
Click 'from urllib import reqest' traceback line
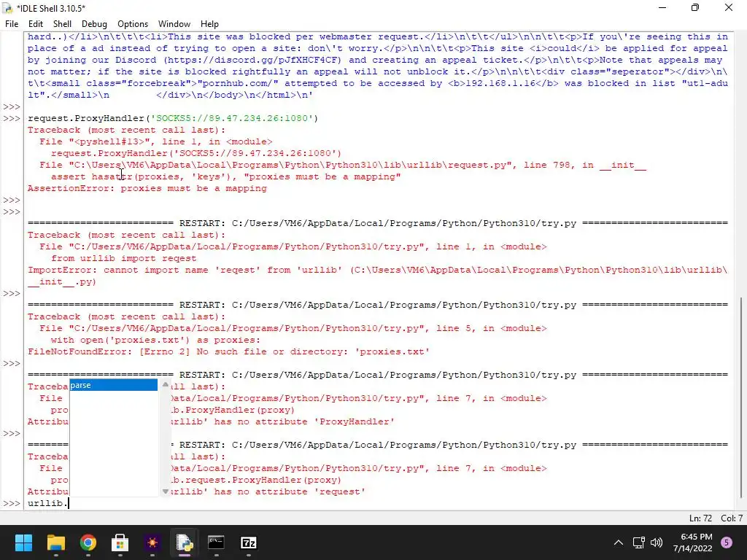click(124, 258)
